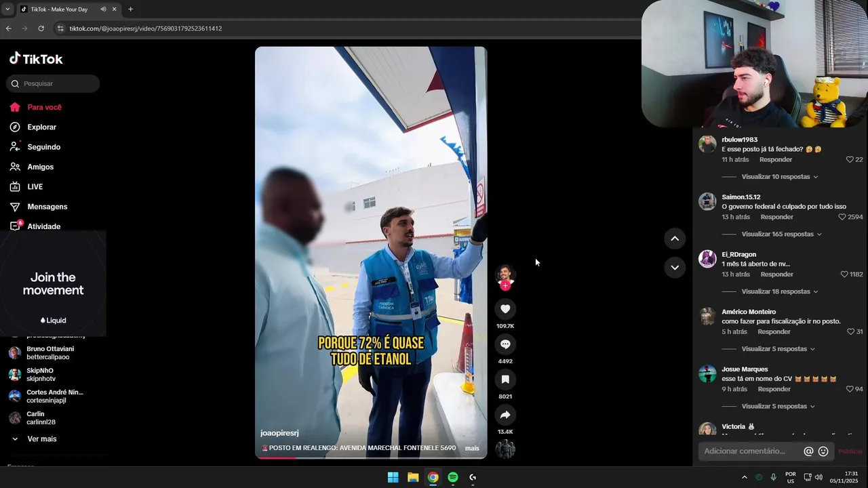
Task: Click the Pesquisar search field
Action: [53, 83]
